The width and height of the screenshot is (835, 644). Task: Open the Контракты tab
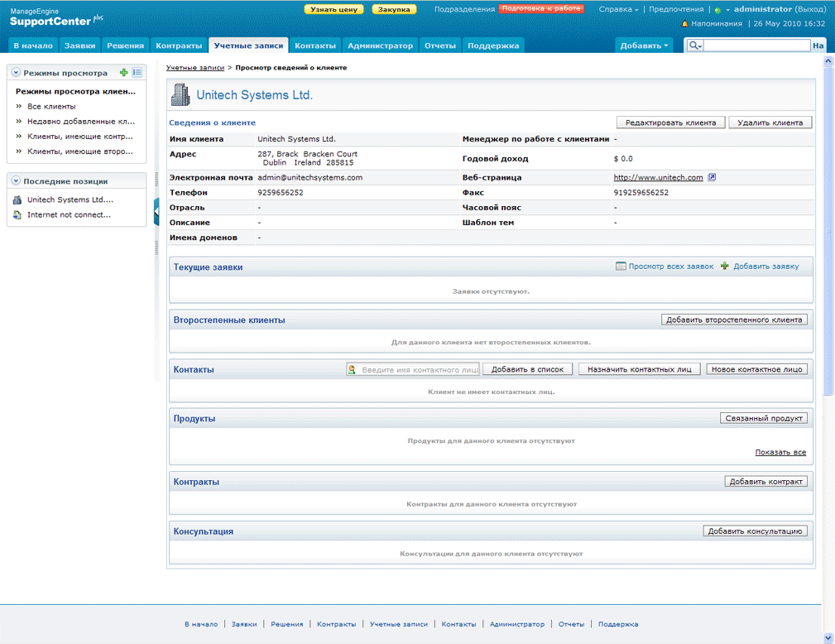(179, 46)
